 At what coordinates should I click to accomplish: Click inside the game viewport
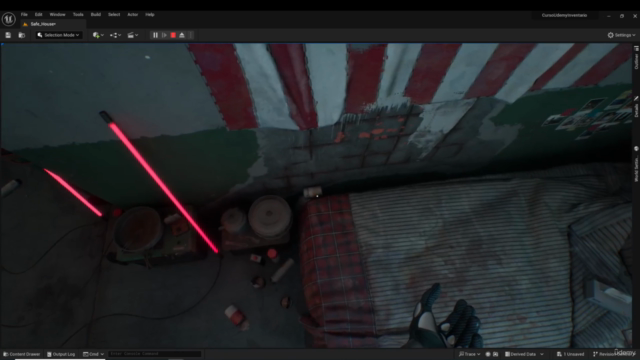point(317,195)
